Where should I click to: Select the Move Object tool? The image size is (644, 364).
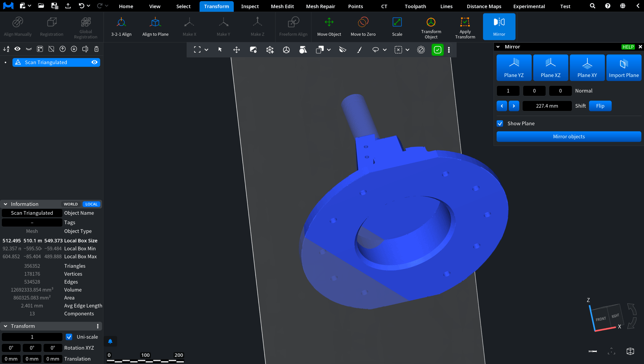[329, 27]
